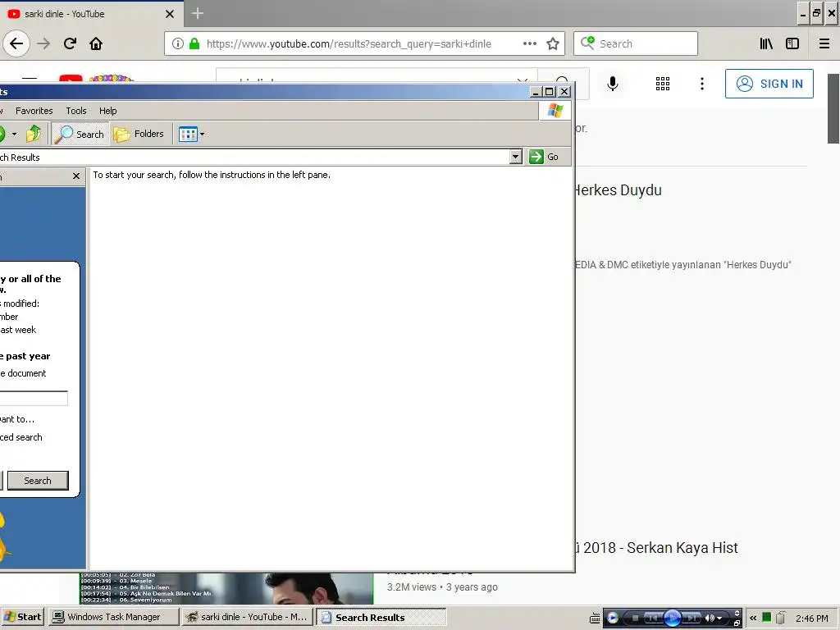The width and height of the screenshot is (840, 630).
Task: Maximize the Search Results window
Action: (x=550, y=92)
